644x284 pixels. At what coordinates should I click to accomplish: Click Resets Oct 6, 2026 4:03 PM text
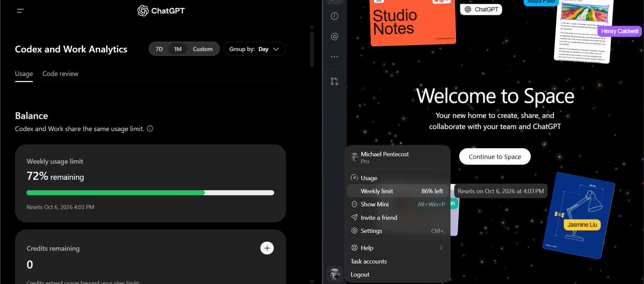[60, 207]
